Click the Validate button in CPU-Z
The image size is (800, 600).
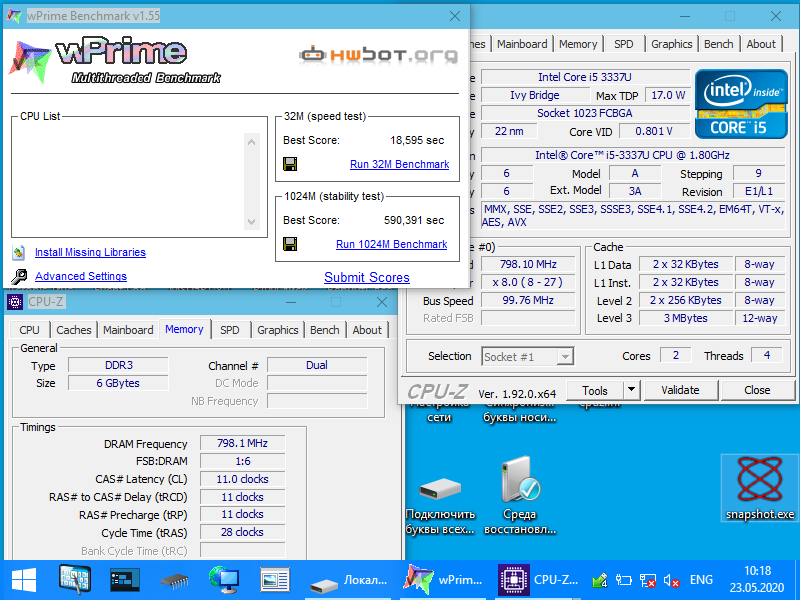click(x=681, y=390)
